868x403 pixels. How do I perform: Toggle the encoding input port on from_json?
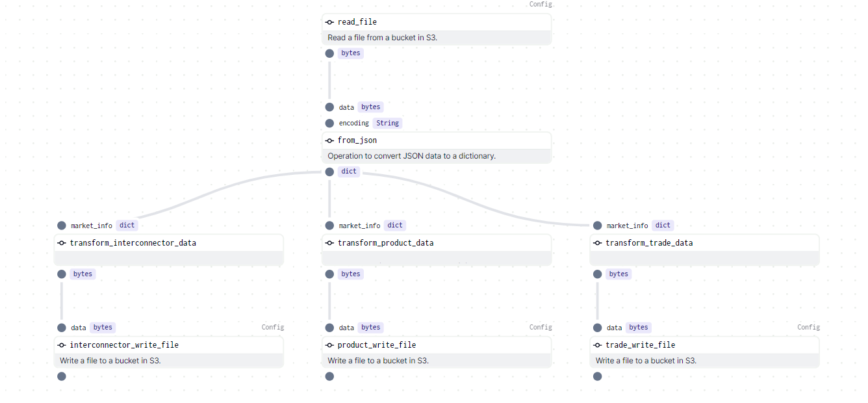click(x=329, y=123)
